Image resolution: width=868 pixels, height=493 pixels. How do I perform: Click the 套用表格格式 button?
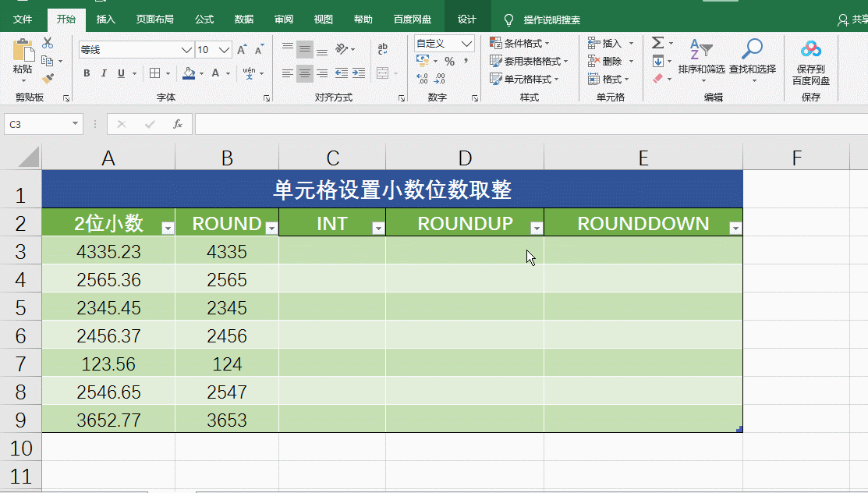pos(528,61)
